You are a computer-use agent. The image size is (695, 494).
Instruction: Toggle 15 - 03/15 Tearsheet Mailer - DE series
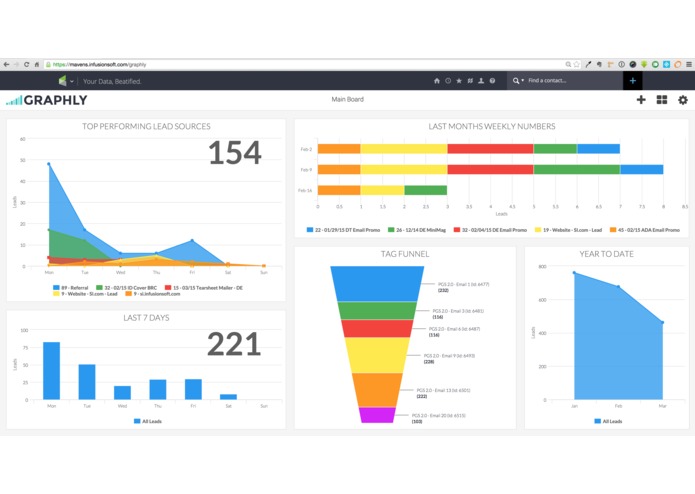click(x=203, y=288)
